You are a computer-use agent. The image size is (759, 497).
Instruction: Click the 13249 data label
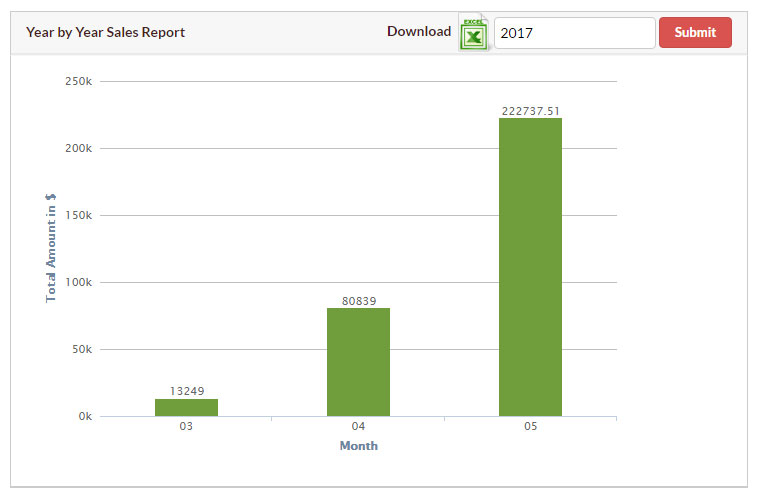pos(186,391)
